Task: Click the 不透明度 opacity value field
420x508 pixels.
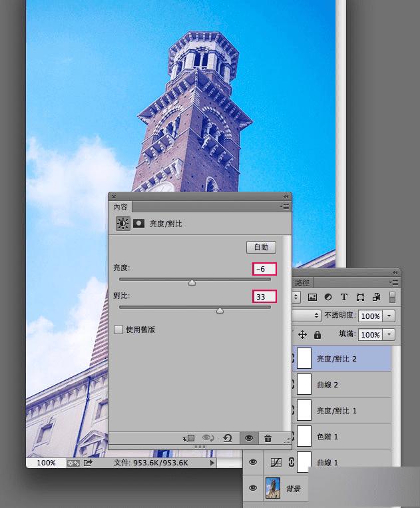Action: coord(371,316)
